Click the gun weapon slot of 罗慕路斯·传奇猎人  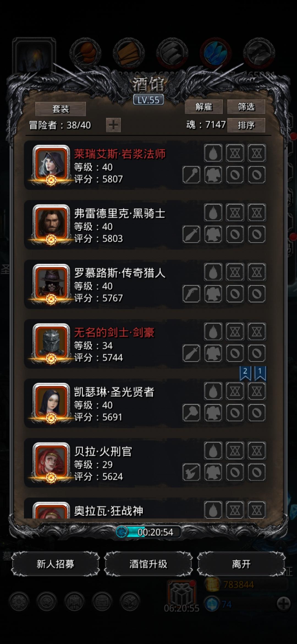tap(191, 294)
